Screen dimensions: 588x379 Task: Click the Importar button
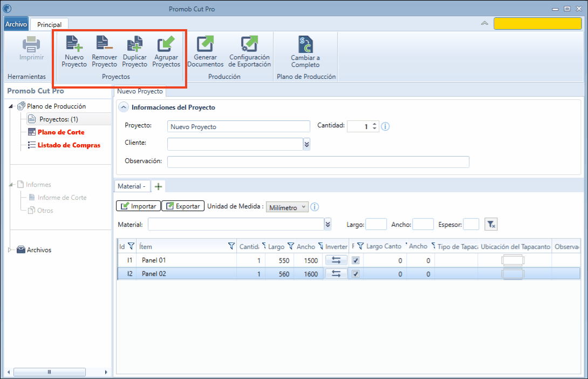(139, 206)
